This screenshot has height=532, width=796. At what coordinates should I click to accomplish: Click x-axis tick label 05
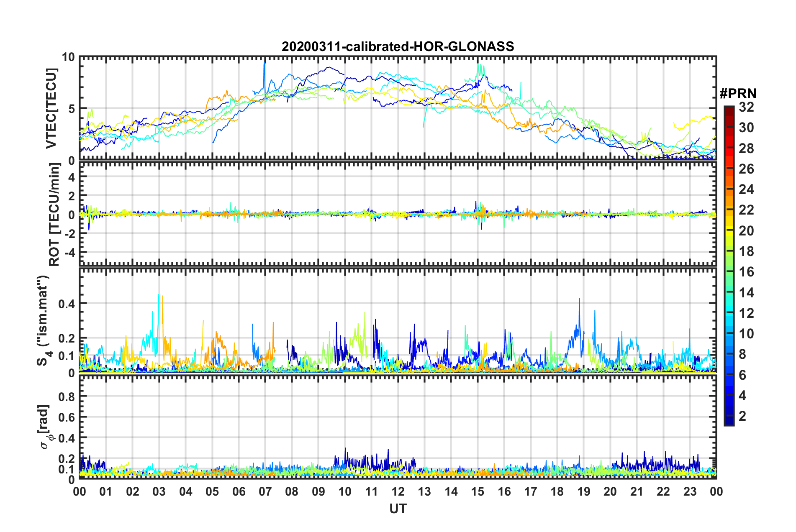(212, 491)
